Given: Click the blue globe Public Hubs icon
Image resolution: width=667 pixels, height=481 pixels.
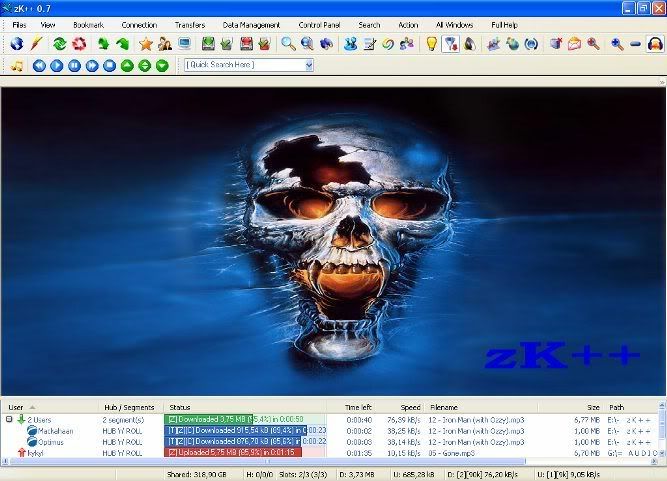Looking at the screenshot, I should click(17, 44).
